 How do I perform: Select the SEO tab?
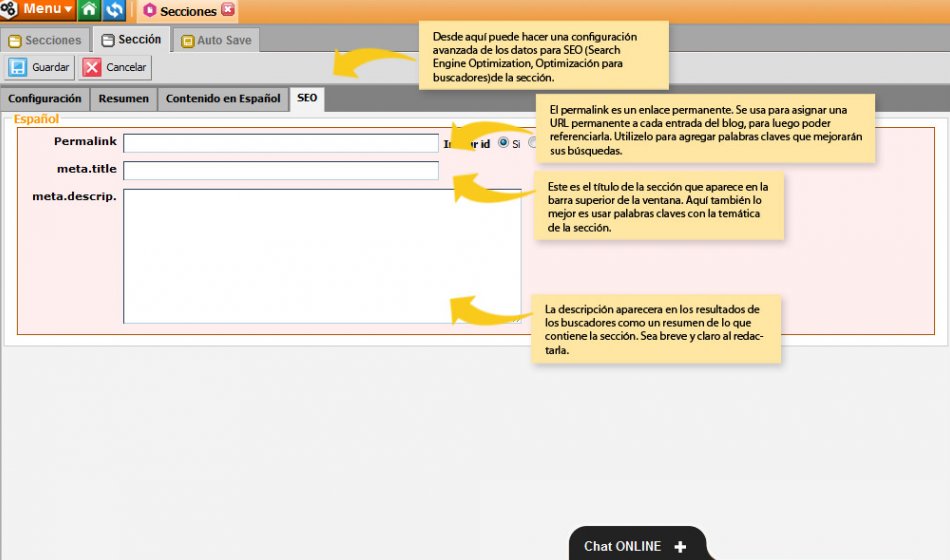pos(307,98)
